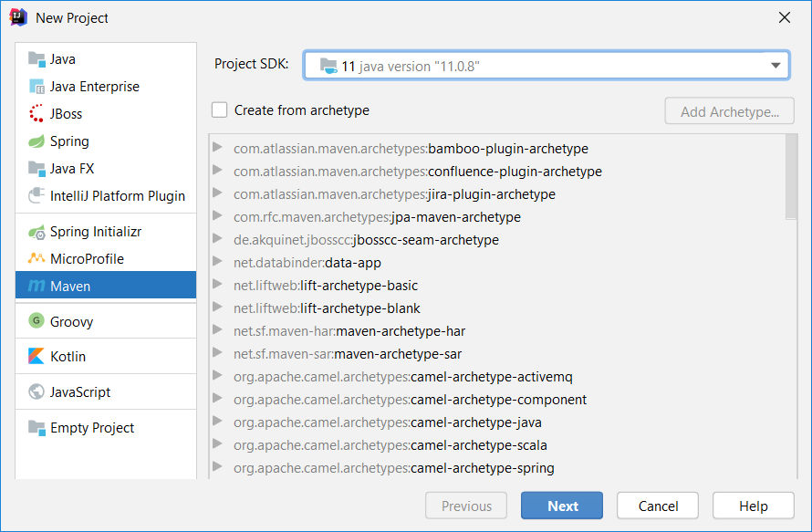The height and width of the screenshot is (532, 812).
Task: Expand the jpa-maven-archetype node
Action: pyautogui.click(x=217, y=216)
